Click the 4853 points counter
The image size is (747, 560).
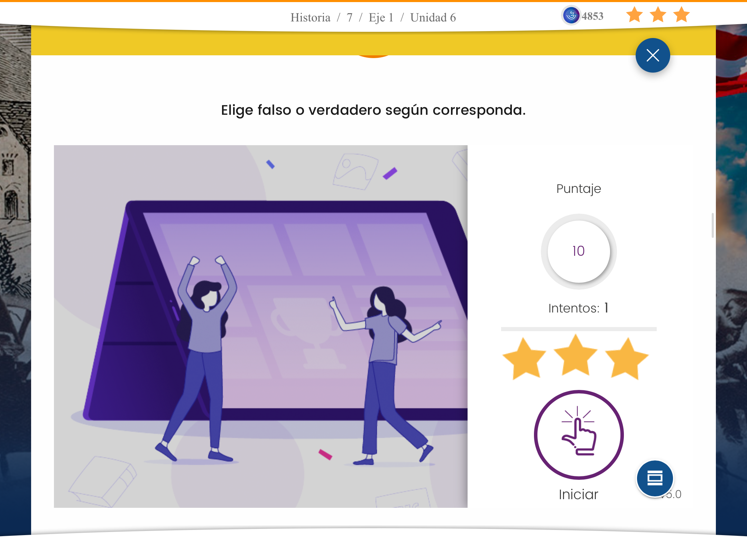592,16
